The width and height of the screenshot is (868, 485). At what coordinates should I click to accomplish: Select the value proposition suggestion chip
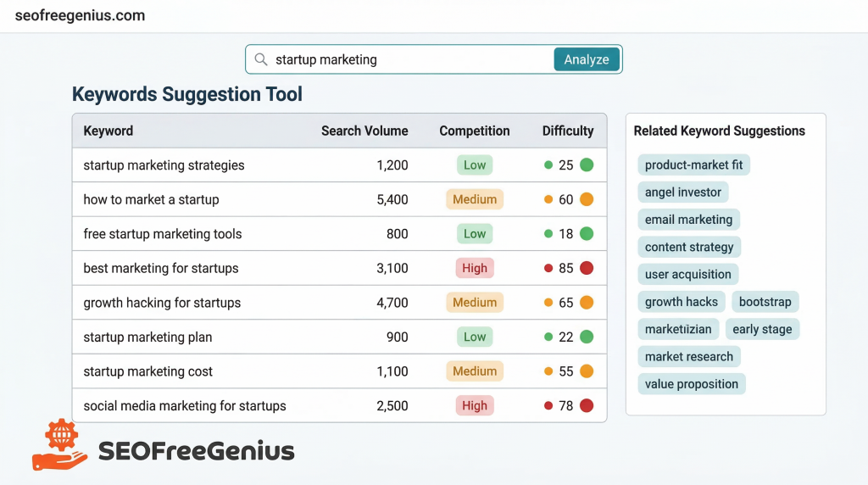coord(692,384)
